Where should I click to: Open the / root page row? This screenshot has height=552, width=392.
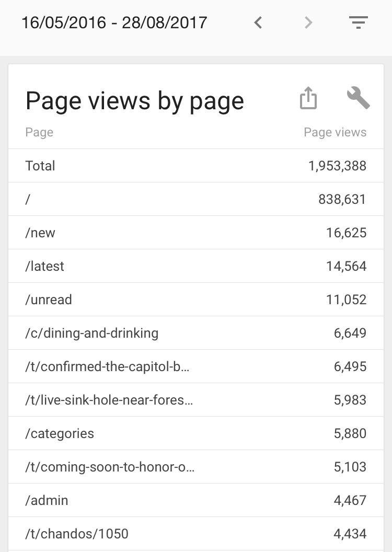point(195,199)
